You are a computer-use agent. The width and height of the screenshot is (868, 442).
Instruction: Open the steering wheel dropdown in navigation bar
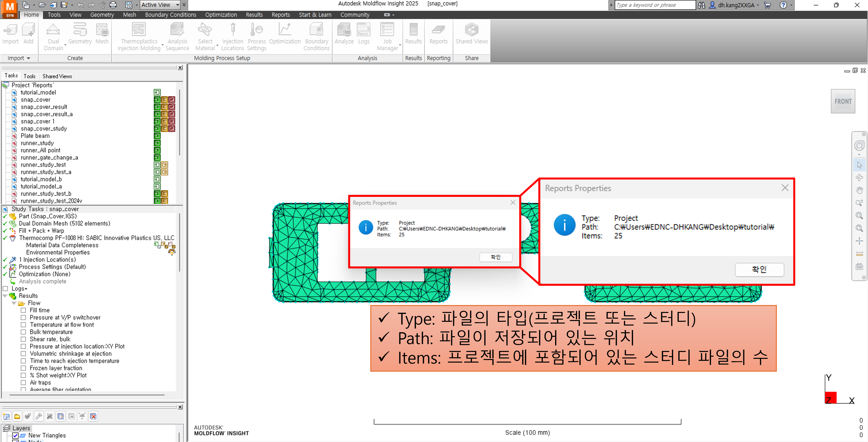coord(859,155)
